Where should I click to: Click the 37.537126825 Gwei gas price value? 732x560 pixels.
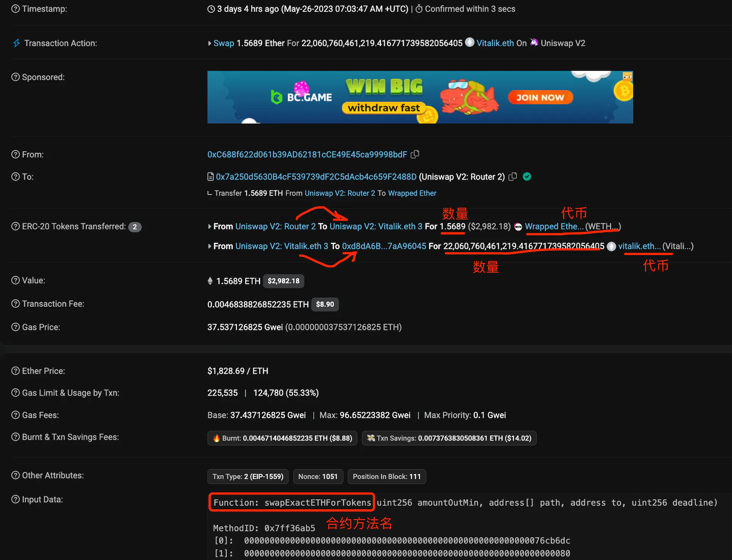click(x=245, y=327)
